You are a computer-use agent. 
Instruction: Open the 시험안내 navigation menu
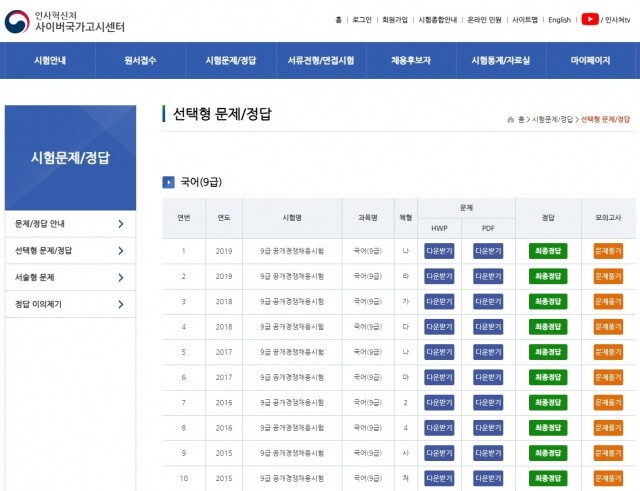tap(49, 60)
